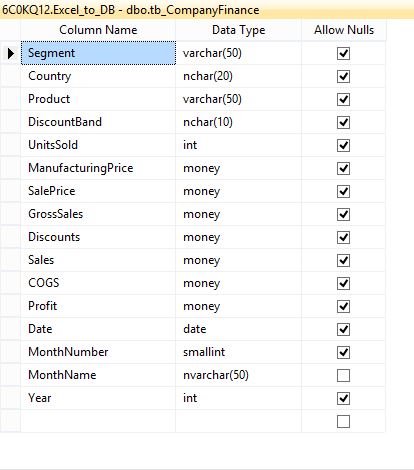This screenshot has width=414, height=470.
Task: Tick the Allow Nulls checkbox in empty row
Action: click(x=343, y=421)
